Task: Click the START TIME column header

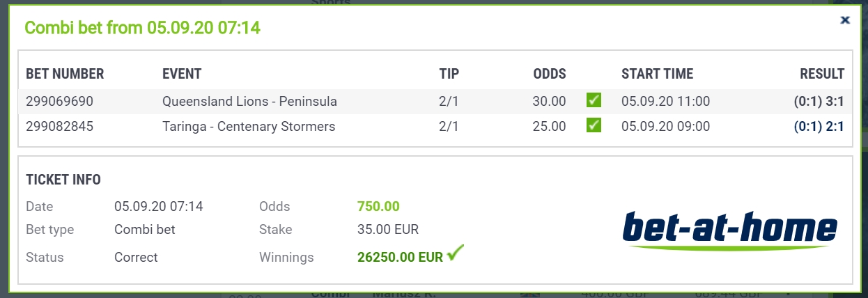Action: tap(657, 74)
